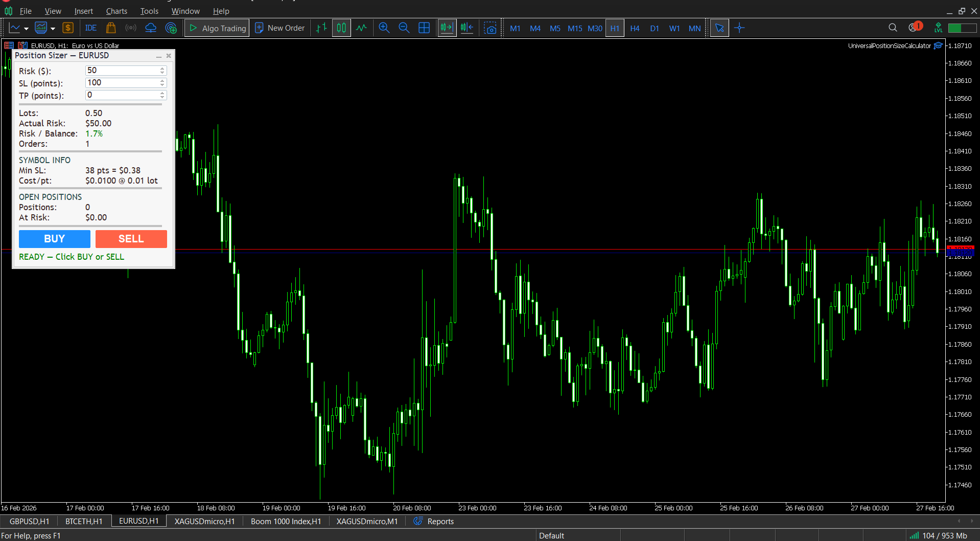This screenshot has height=541, width=980.
Task: Toggle the chart shift from right edge
Action: (x=467, y=28)
